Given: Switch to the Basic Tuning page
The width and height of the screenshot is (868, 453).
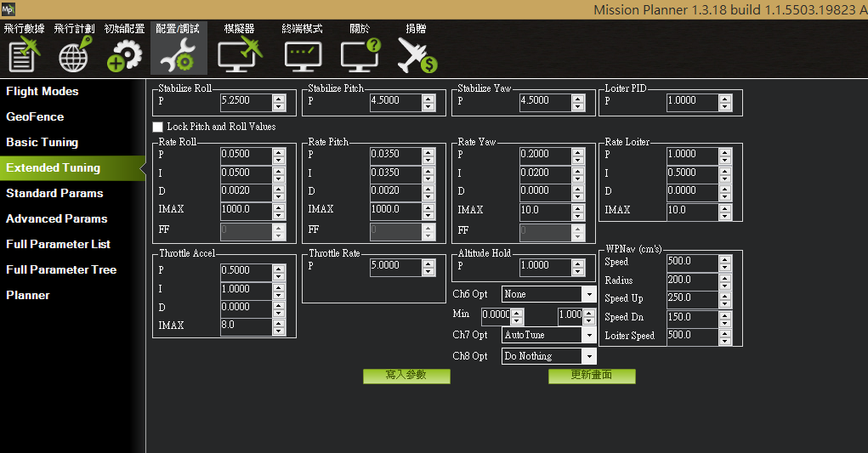Looking at the screenshot, I should point(43,142).
